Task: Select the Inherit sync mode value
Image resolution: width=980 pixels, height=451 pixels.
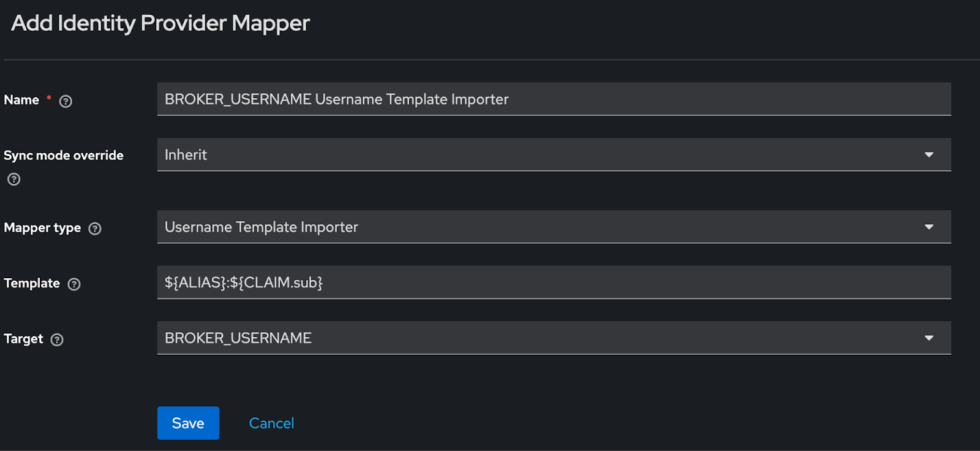Action: click(186, 155)
